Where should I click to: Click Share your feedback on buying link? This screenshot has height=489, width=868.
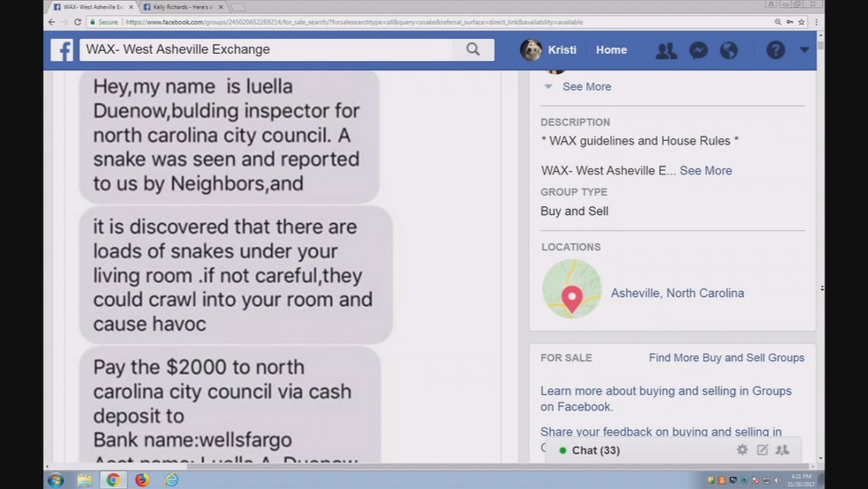661,432
